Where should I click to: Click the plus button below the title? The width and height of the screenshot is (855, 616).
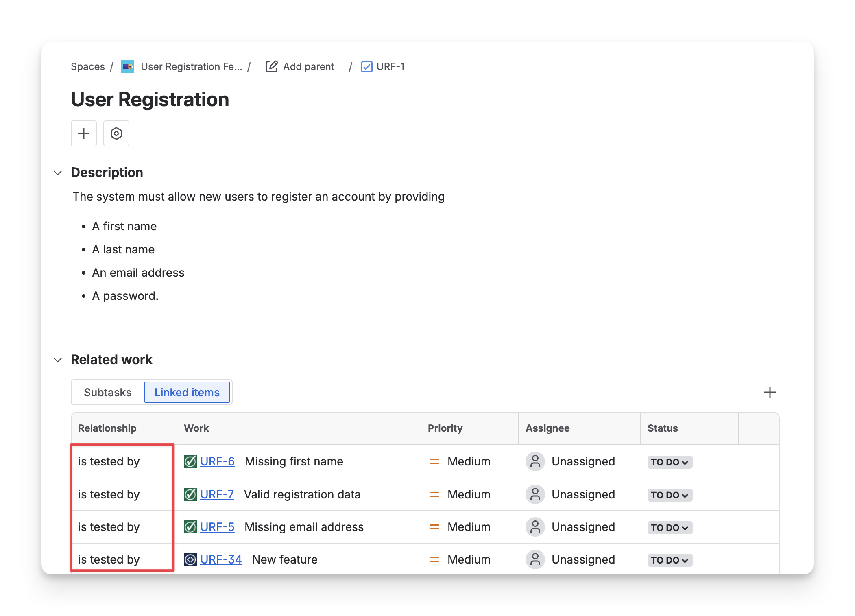(x=84, y=133)
